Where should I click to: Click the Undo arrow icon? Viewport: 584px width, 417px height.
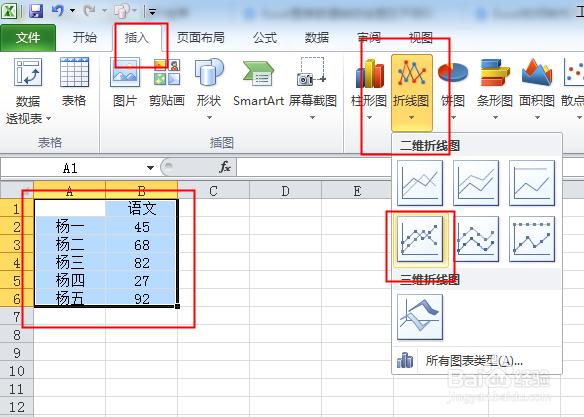(x=58, y=10)
